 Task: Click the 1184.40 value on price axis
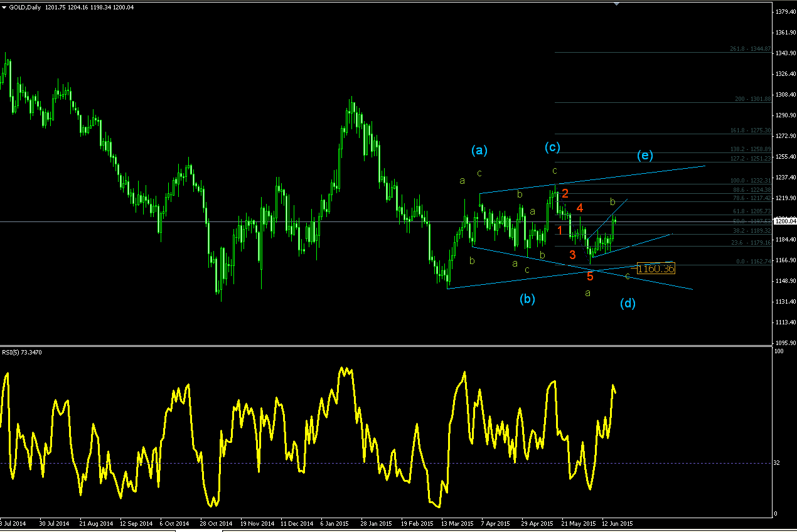point(785,240)
